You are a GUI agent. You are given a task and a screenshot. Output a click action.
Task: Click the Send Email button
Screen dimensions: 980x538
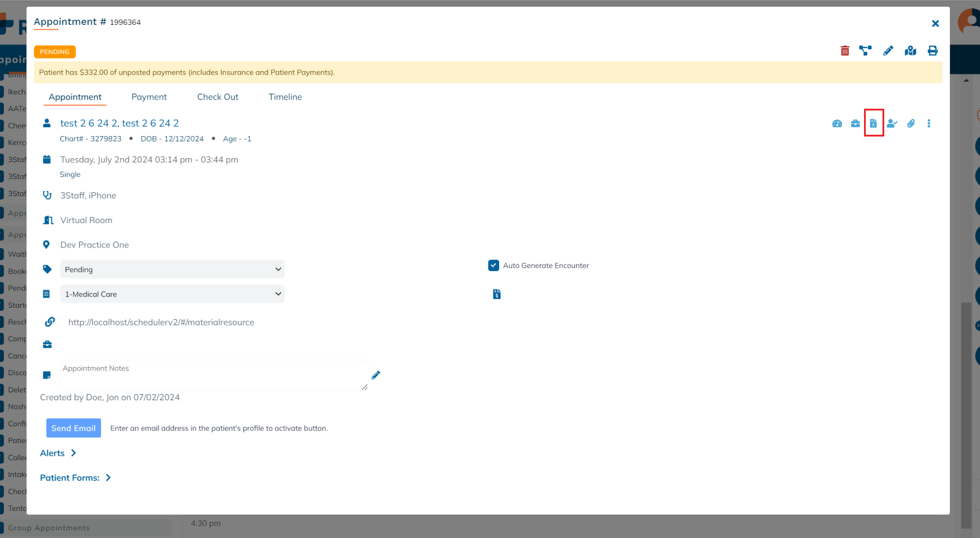[x=73, y=428]
